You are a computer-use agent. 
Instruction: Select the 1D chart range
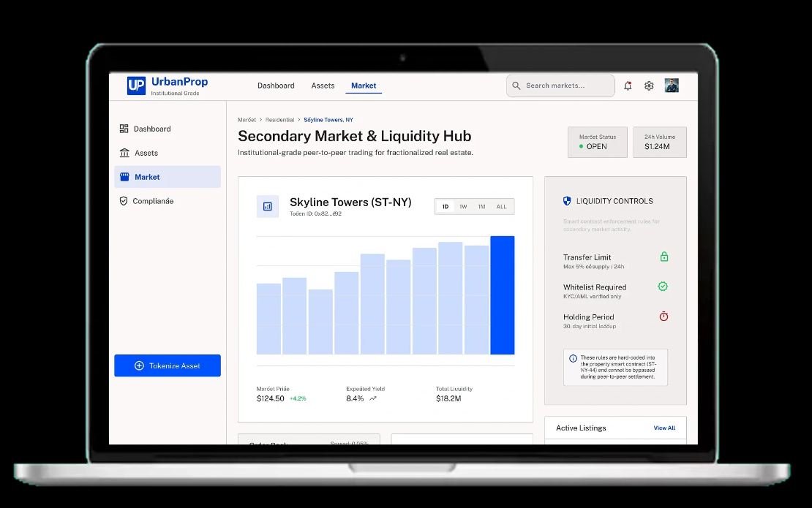click(446, 206)
